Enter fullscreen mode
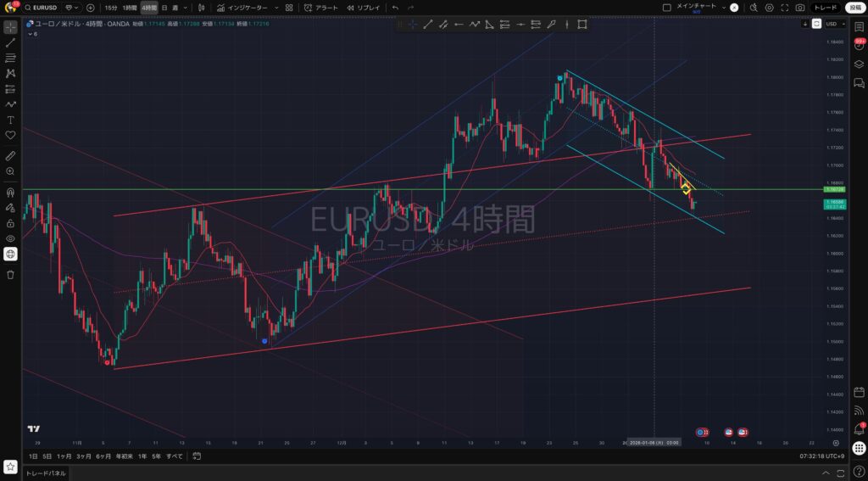This screenshot has height=481, width=868. point(784,8)
